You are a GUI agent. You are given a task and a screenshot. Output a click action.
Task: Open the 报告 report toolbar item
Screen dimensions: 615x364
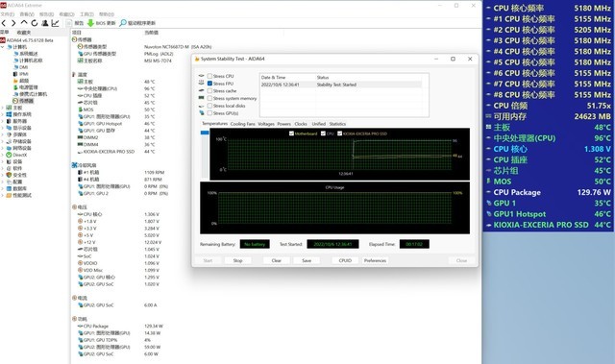pyautogui.click(x=75, y=23)
